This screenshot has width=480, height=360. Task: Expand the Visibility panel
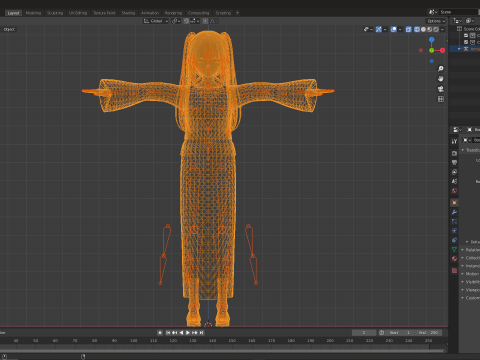(463, 282)
